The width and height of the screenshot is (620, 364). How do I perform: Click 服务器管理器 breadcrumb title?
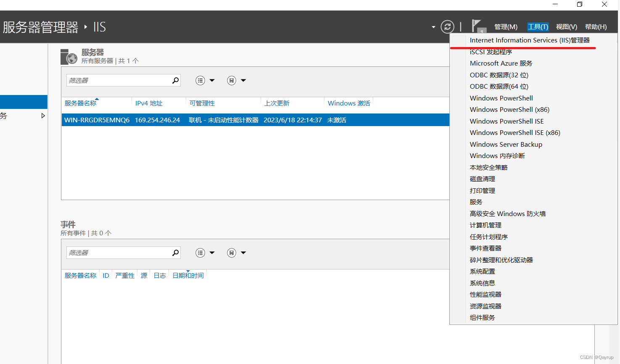point(40,27)
